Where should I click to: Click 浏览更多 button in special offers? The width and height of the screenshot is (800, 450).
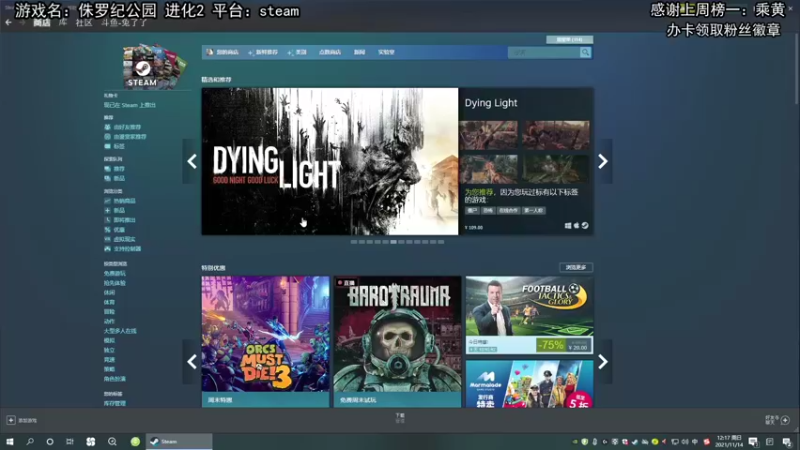[576, 267]
